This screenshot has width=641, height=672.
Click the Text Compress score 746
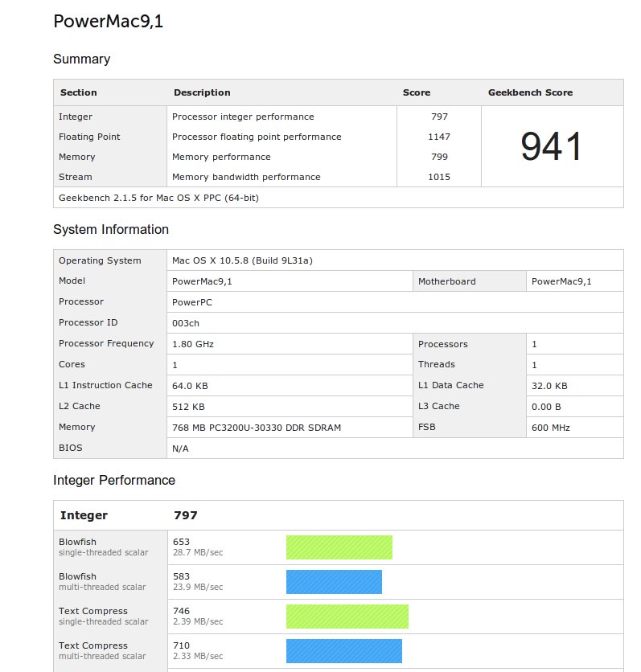pyautogui.click(x=181, y=611)
